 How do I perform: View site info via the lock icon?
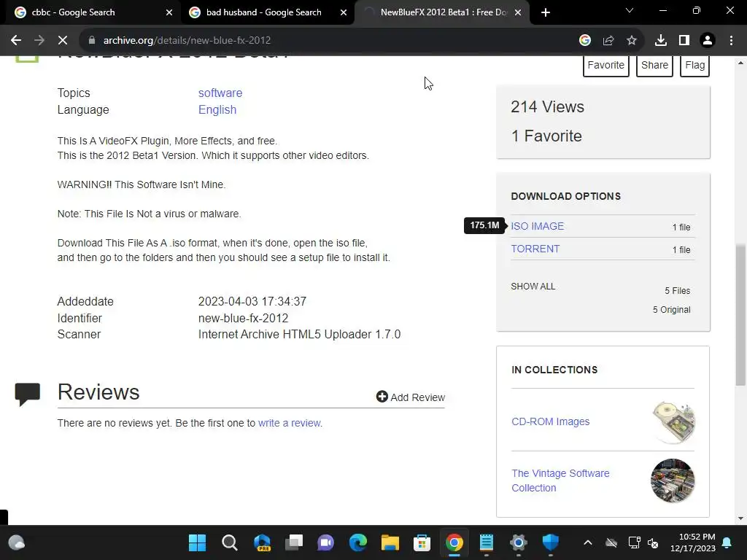tap(92, 41)
